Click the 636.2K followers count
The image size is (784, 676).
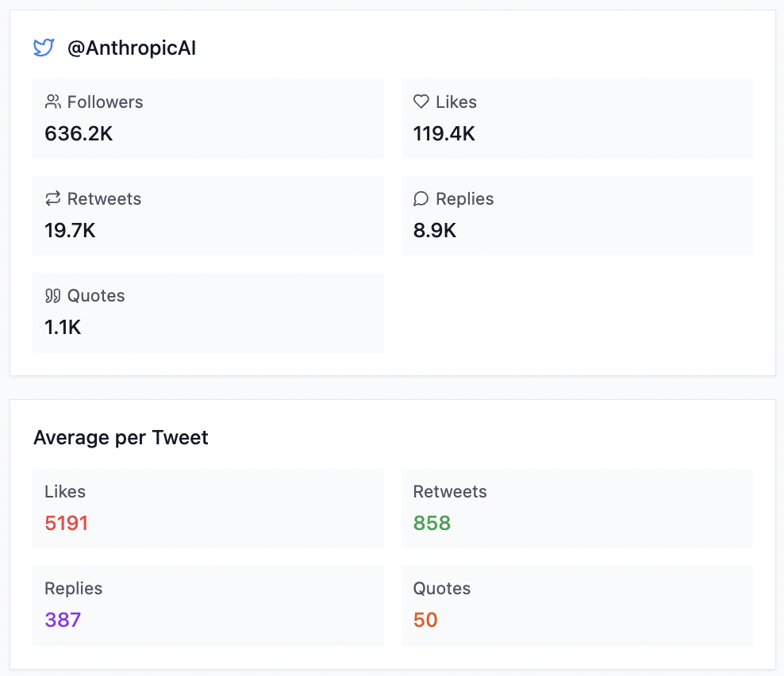[x=79, y=133]
